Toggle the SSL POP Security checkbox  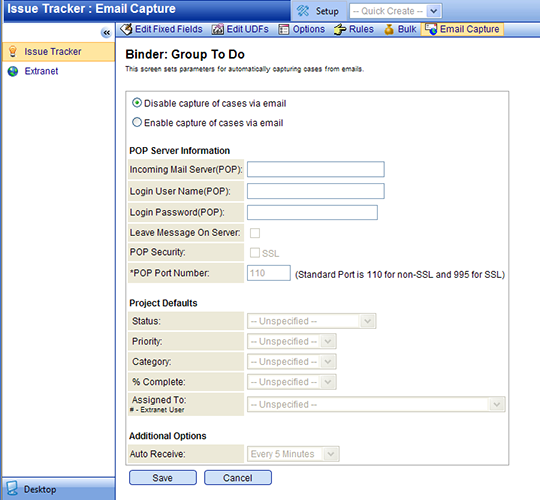click(x=255, y=253)
